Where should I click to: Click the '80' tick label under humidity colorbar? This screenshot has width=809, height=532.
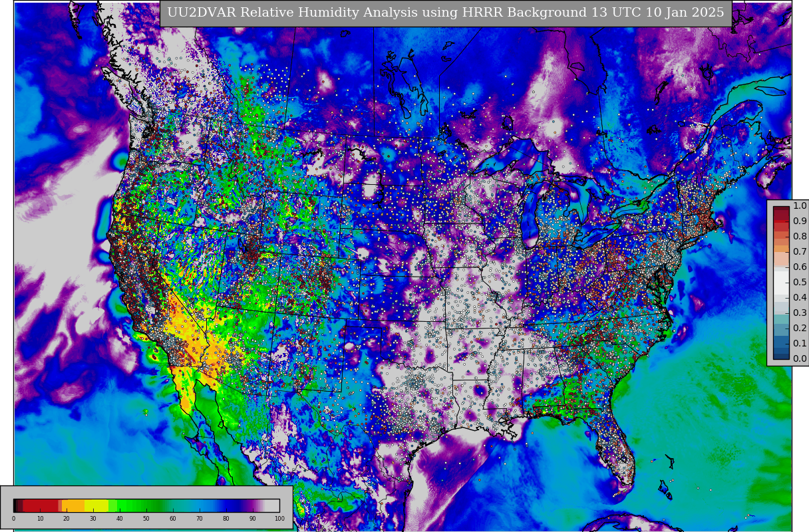point(226,518)
